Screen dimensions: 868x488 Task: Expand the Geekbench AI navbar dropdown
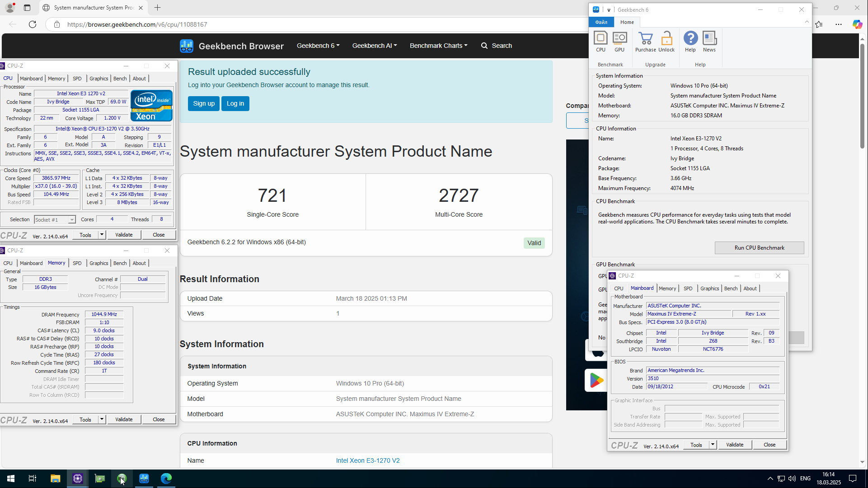click(x=375, y=46)
